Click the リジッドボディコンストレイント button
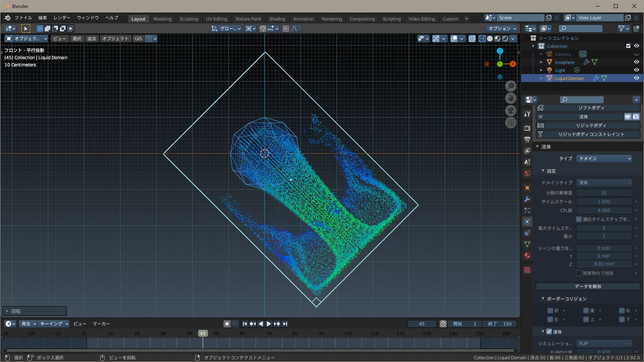644x362 pixels. 588,134
